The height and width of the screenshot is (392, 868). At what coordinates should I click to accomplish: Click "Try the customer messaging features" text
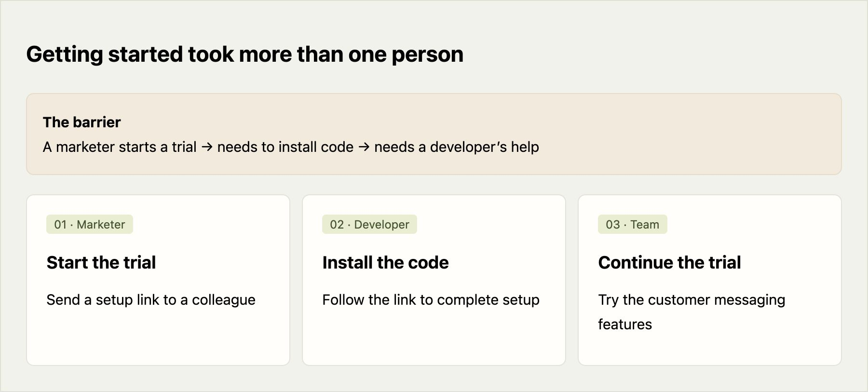tap(692, 311)
